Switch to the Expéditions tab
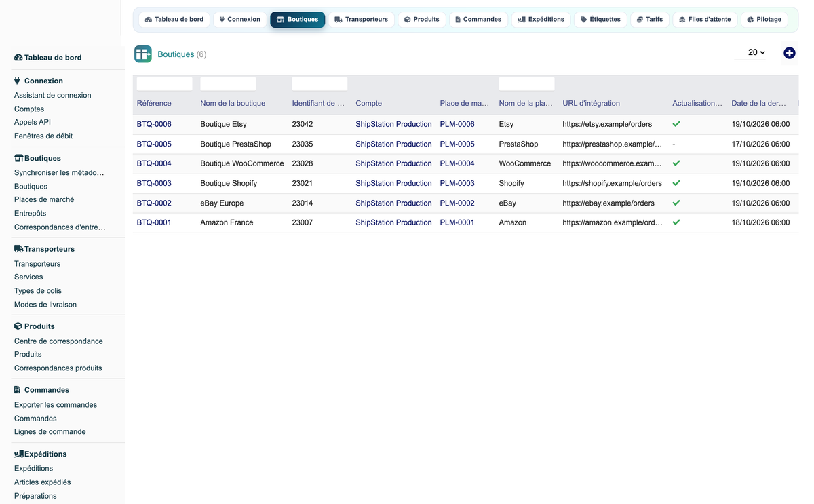 541,20
